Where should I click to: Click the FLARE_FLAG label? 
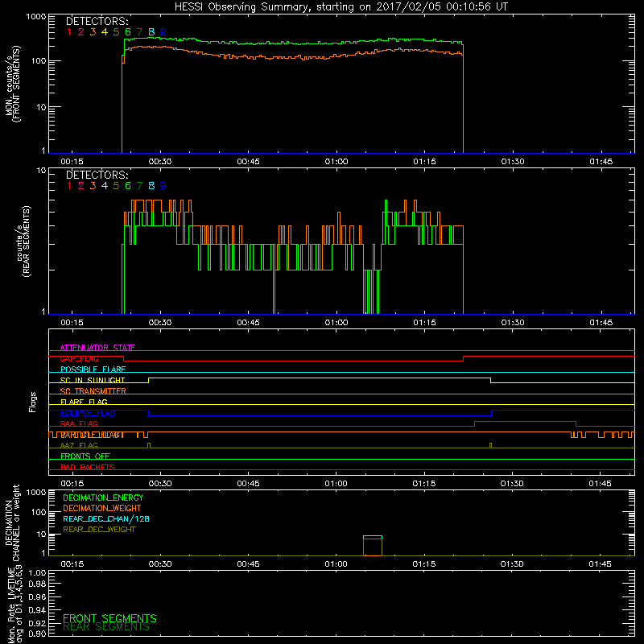(x=84, y=402)
